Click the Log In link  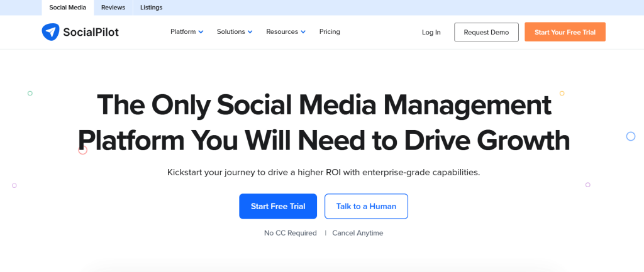pyautogui.click(x=431, y=32)
